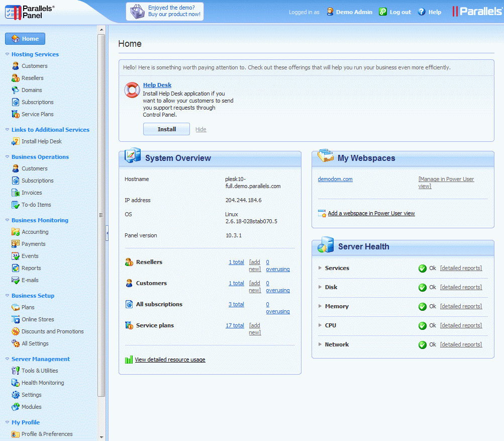Open the demodom.com webspace link
This screenshot has width=504, height=441.
pyautogui.click(x=335, y=179)
